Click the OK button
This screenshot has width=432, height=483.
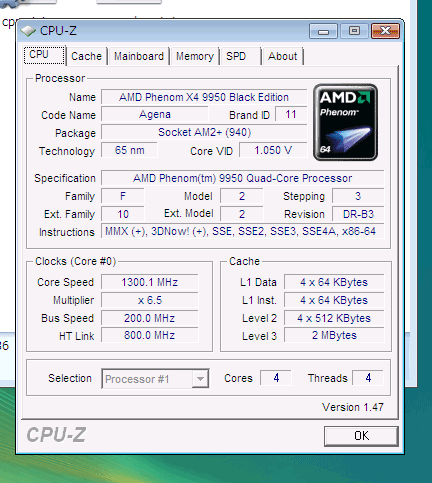pyautogui.click(x=361, y=436)
